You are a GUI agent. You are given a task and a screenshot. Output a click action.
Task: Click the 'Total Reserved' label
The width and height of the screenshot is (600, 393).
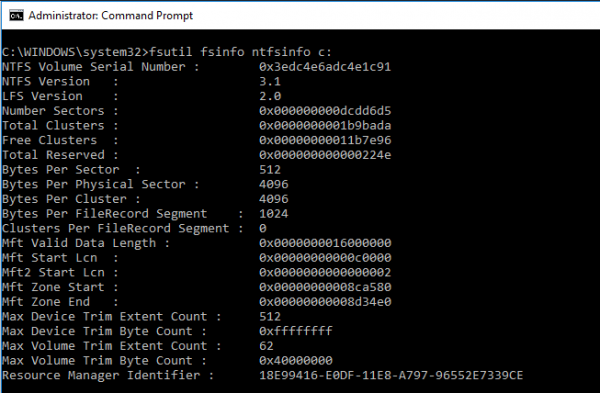coord(53,155)
